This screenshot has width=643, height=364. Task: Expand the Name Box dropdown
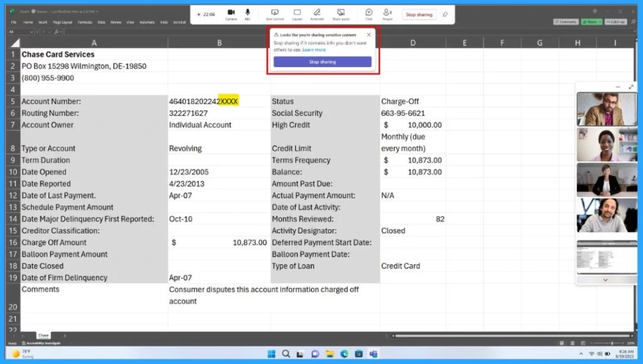click(x=31, y=32)
